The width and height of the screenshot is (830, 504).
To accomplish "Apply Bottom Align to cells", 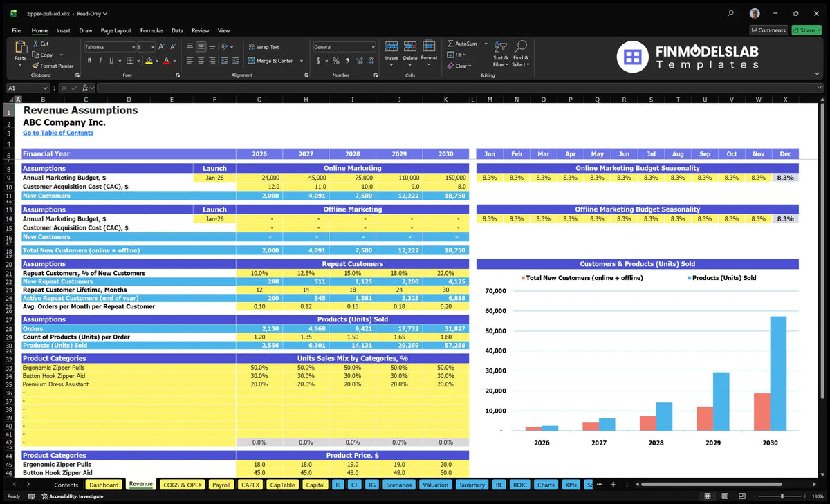I will click(212, 47).
